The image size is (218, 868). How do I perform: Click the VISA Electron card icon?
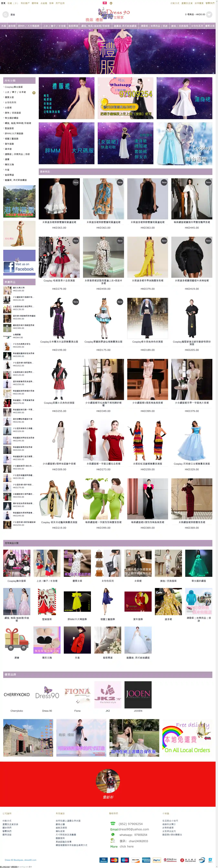(103, 860)
